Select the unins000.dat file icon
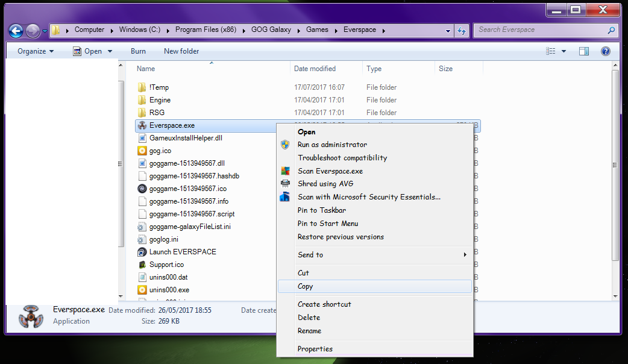The width and height of the screenshot is (628, 364). 142,277
